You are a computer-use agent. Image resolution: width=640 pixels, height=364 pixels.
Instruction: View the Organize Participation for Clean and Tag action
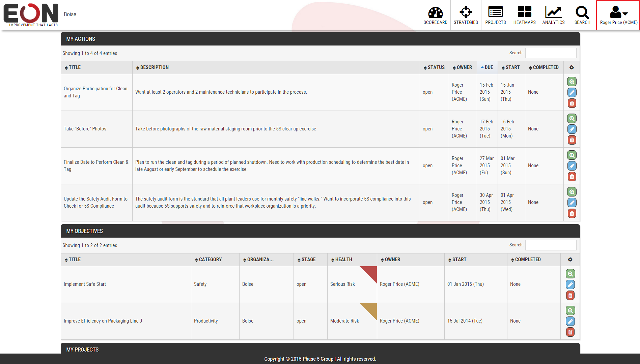coord(572,82)
